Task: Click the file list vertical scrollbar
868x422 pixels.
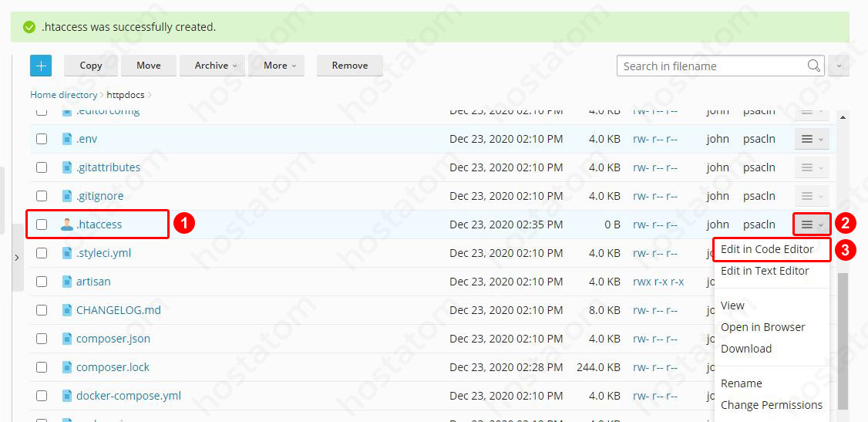Action: pos(842,339)
